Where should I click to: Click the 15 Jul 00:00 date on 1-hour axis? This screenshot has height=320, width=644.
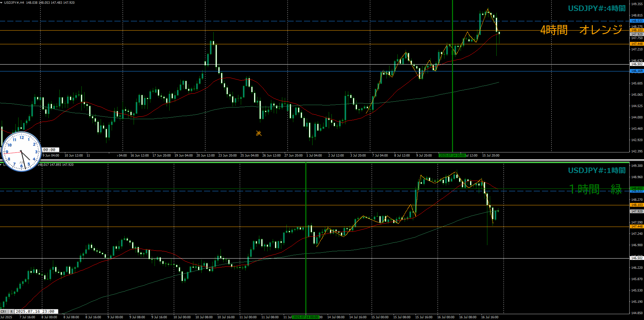(380, 317)
